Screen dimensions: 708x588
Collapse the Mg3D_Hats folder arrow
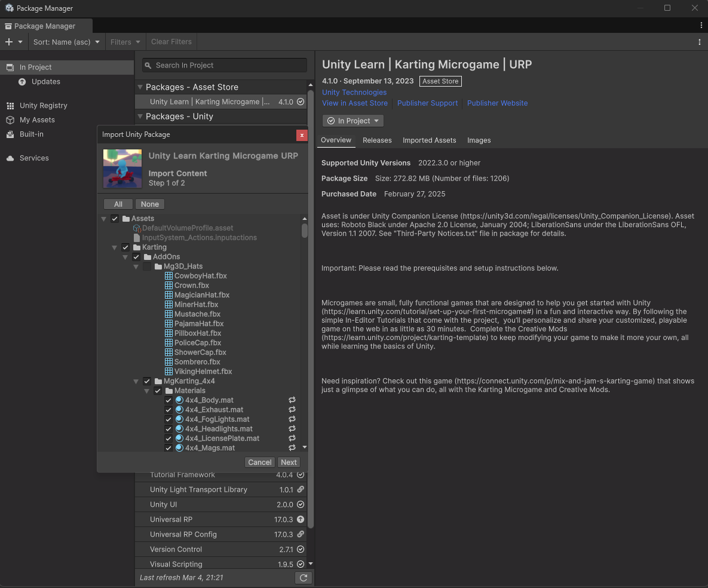coord(136,267)
